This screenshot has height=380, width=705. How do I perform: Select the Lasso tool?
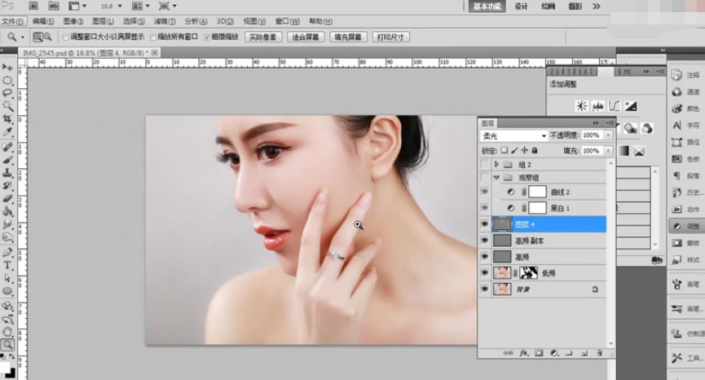(x=8, y=93)
